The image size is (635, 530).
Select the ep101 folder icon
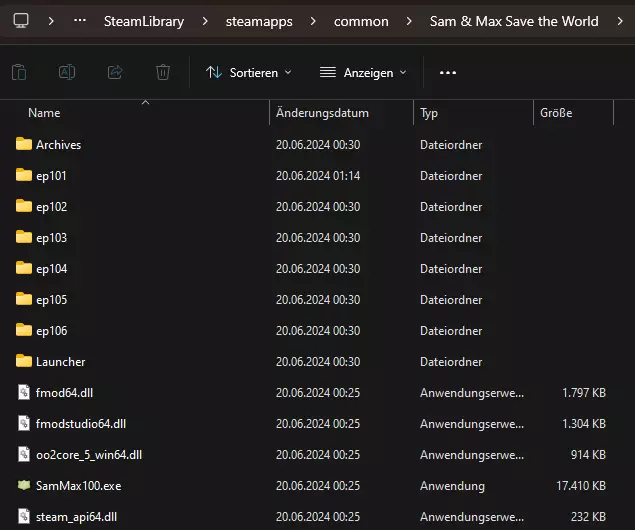(x=24, y=175)
